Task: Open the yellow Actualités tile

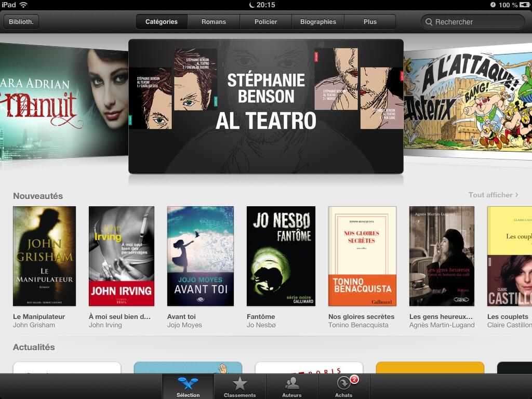Action: pyautogui.click(x=430, y=368)
